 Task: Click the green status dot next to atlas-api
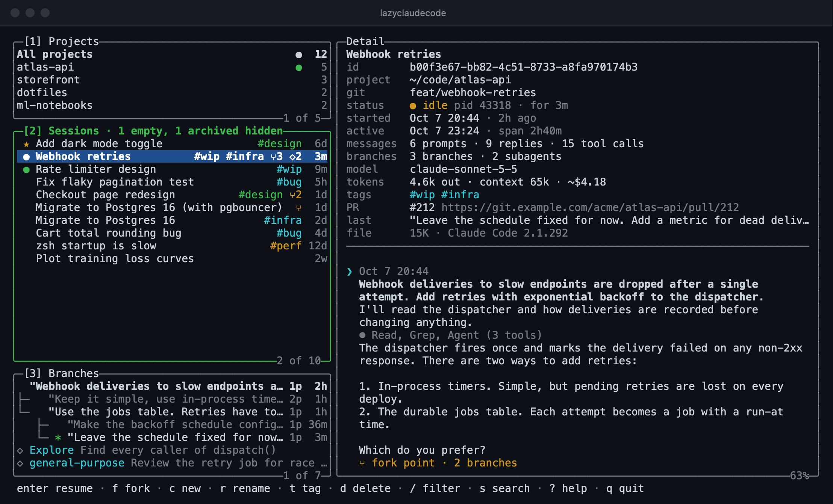click(x=299, y=68)
